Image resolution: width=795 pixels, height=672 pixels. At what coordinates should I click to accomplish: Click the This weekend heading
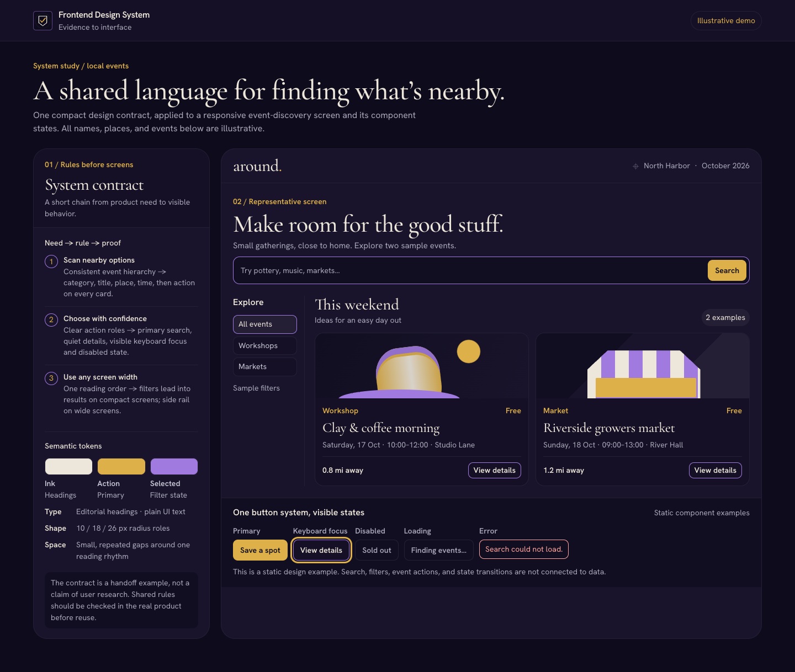point(357,305)
